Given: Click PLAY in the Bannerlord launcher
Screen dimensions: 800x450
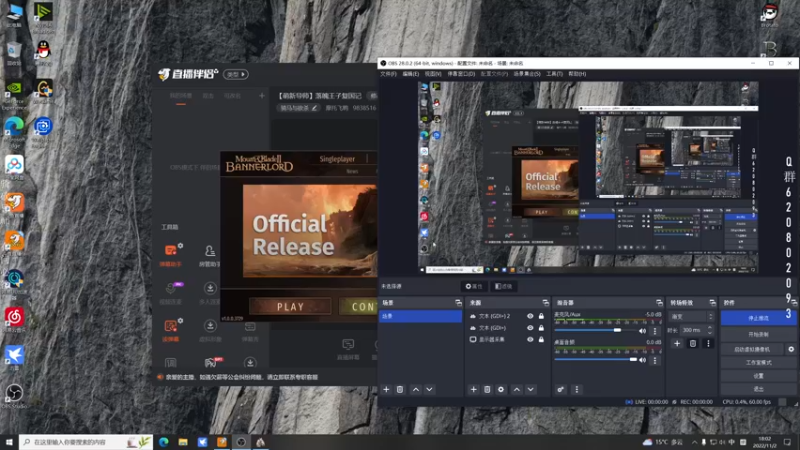Looking at the screenshot, I should 290,307.
